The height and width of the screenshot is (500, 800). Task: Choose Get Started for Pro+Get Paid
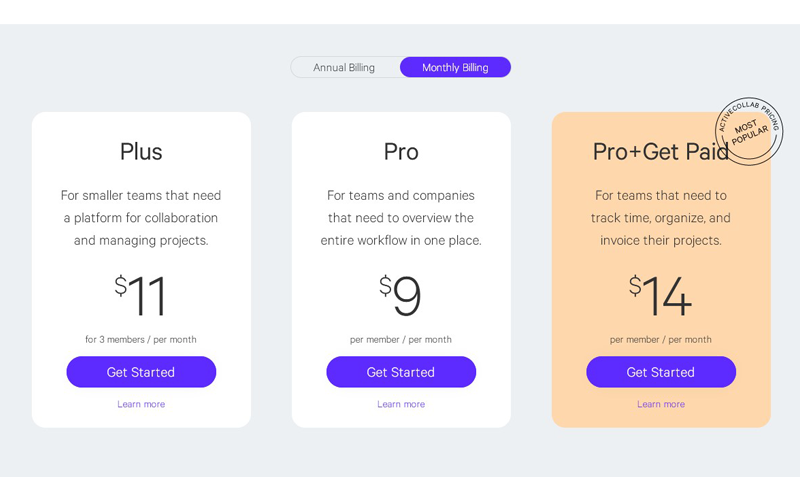661,372
